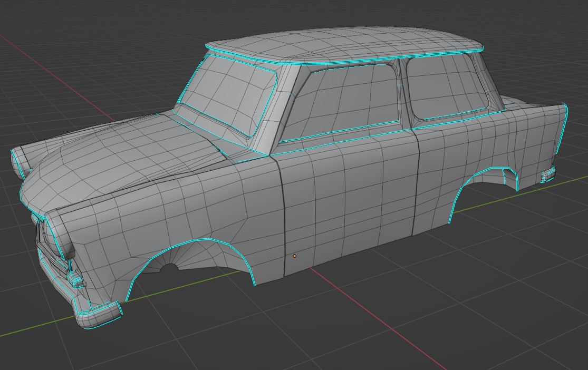Select the rear side window

[x=446, y=86]
